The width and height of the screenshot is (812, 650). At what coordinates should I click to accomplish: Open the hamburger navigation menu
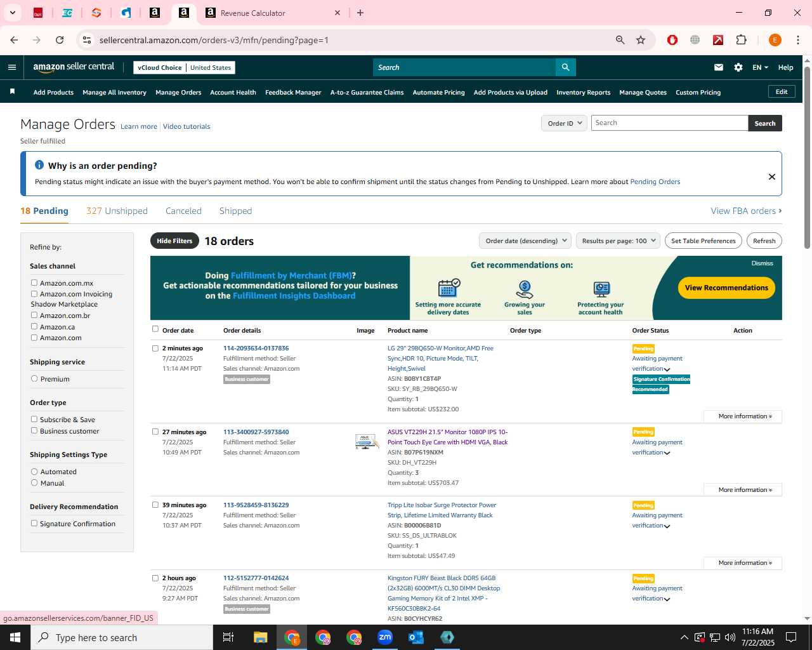pyautogui.click(x=12, y=67)
